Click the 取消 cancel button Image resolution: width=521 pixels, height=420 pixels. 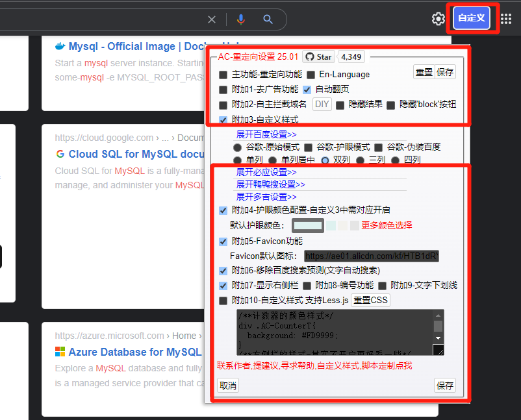(228, 386)
